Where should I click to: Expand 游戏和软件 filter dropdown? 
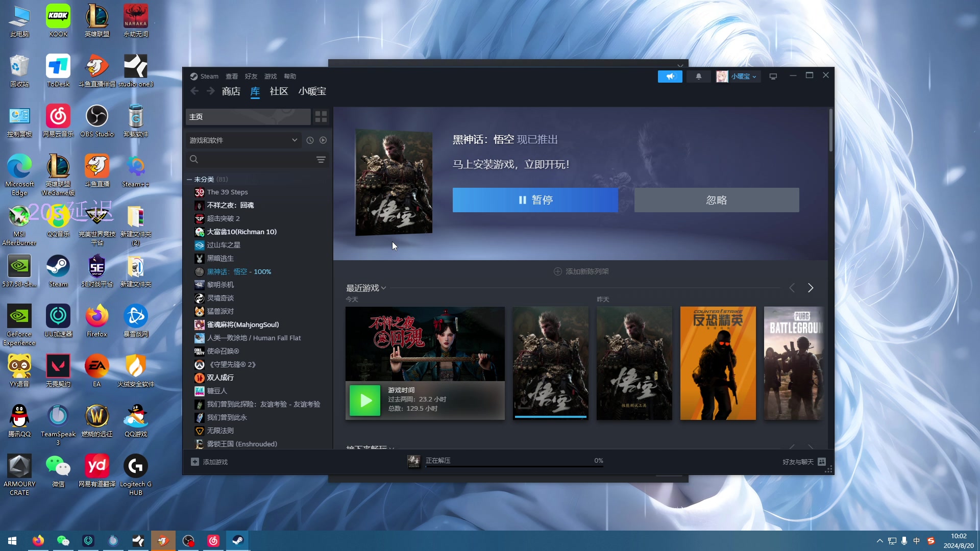(243, 140)
